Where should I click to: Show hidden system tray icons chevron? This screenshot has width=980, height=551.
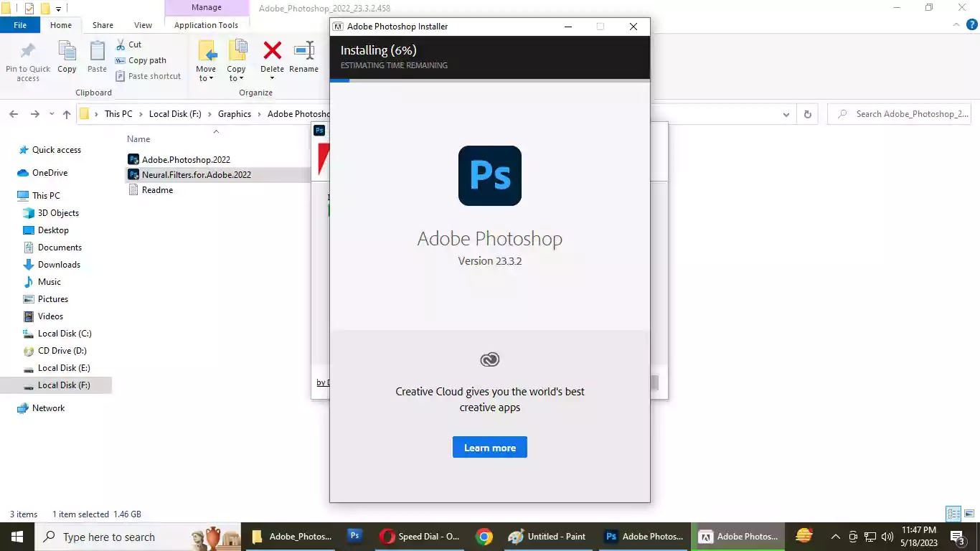point(835,537)
